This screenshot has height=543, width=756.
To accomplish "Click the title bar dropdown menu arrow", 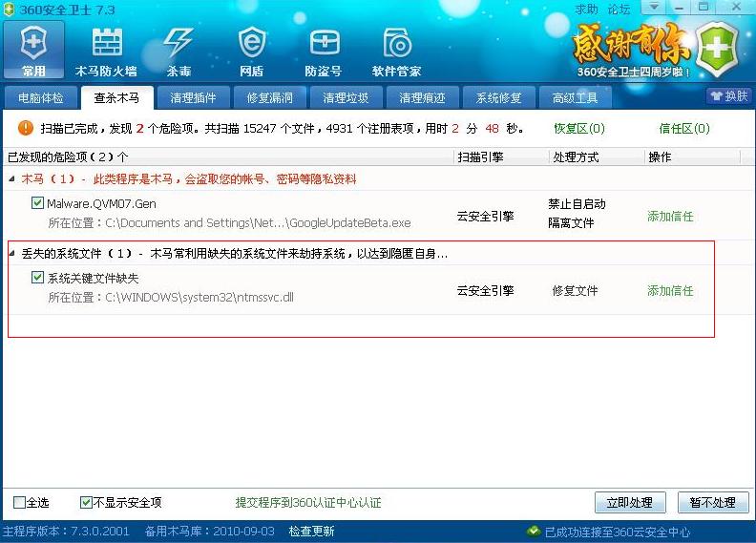I will pyautogui.click(x=654, y=7).
